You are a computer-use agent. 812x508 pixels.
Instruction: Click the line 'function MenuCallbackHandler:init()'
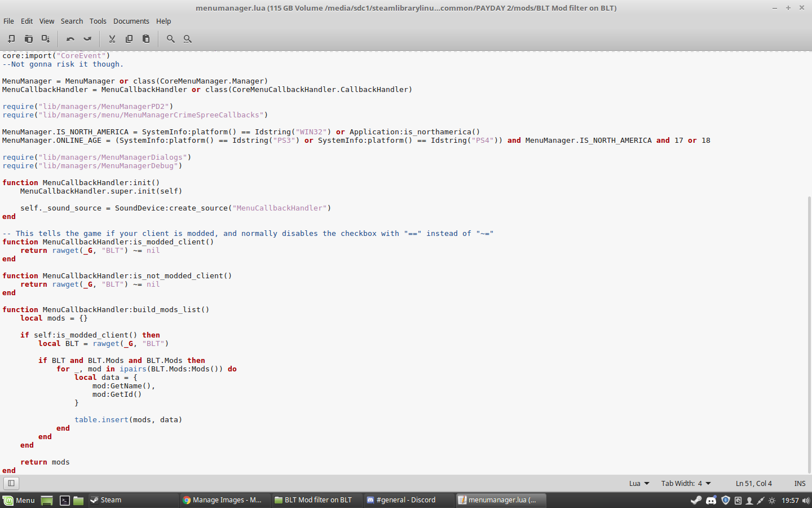81,183
